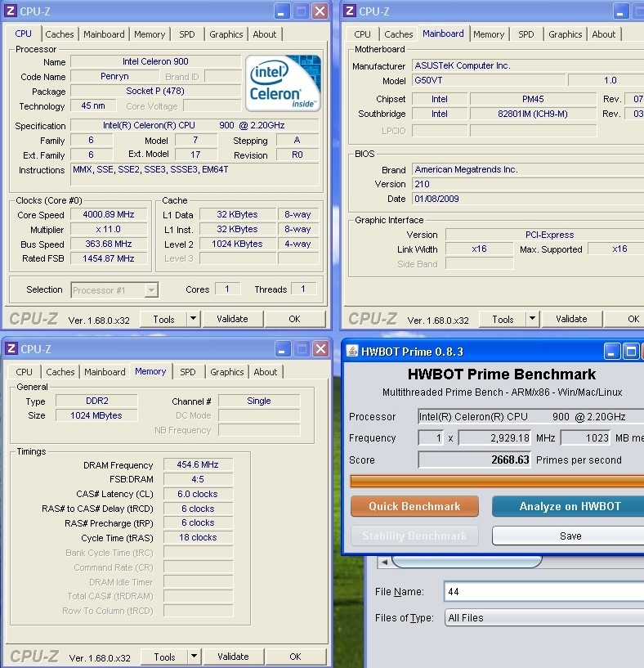The image size is (644, 668).
Task: Click OK in top-left CPU-Z window
Action: (295, 319)
